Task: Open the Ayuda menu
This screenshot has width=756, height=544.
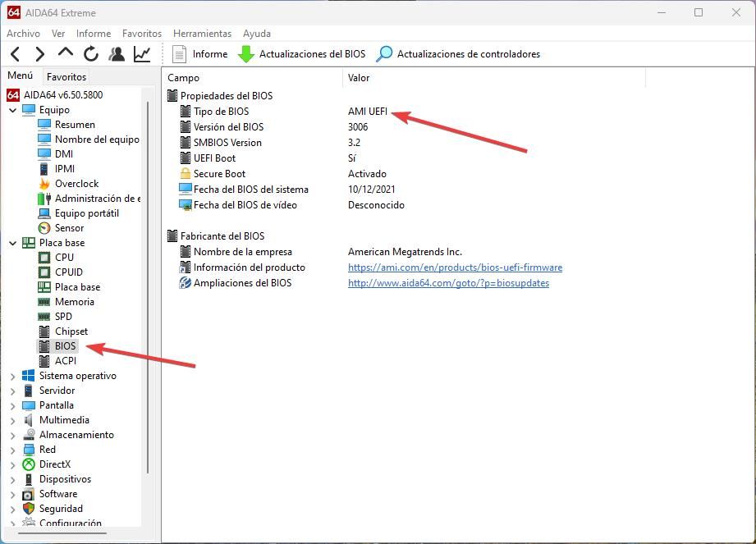Action: click(x=256, y=34)
